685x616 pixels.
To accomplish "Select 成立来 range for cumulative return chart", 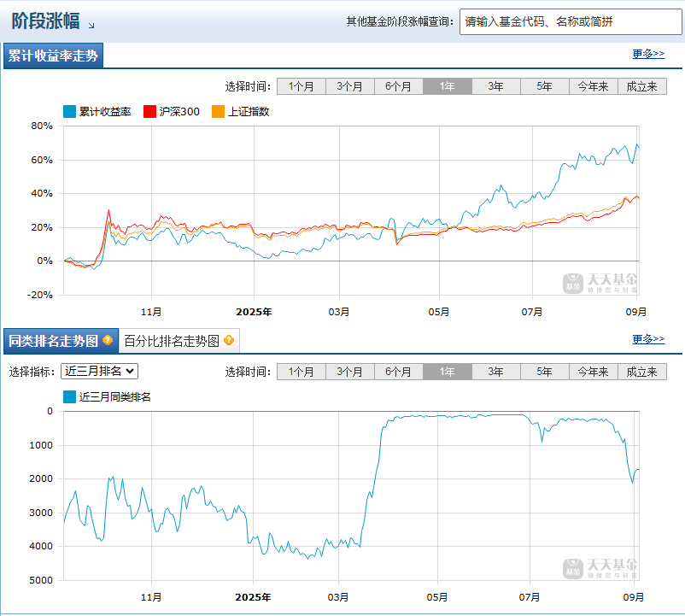I will tap(642, 86).
